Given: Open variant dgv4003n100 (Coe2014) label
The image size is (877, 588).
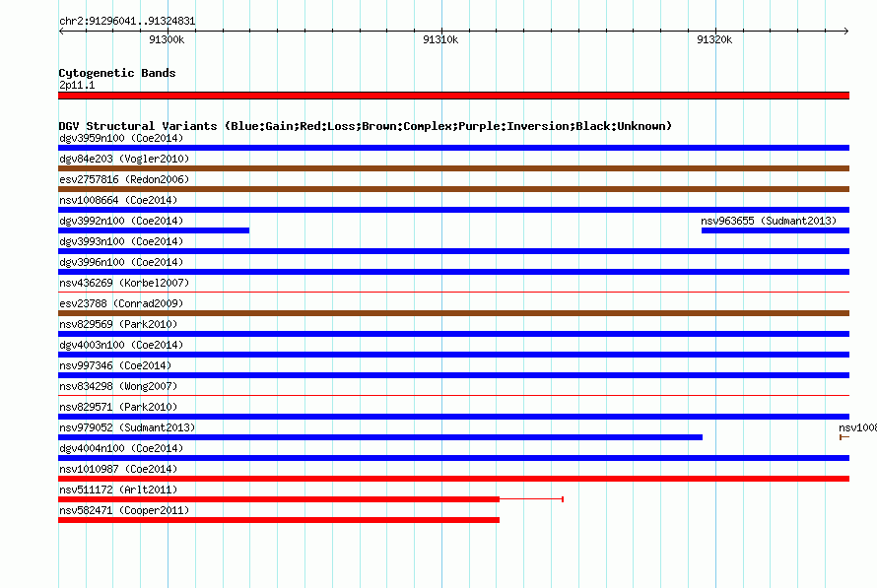Looking at the screenshot, I should (121, 345).
